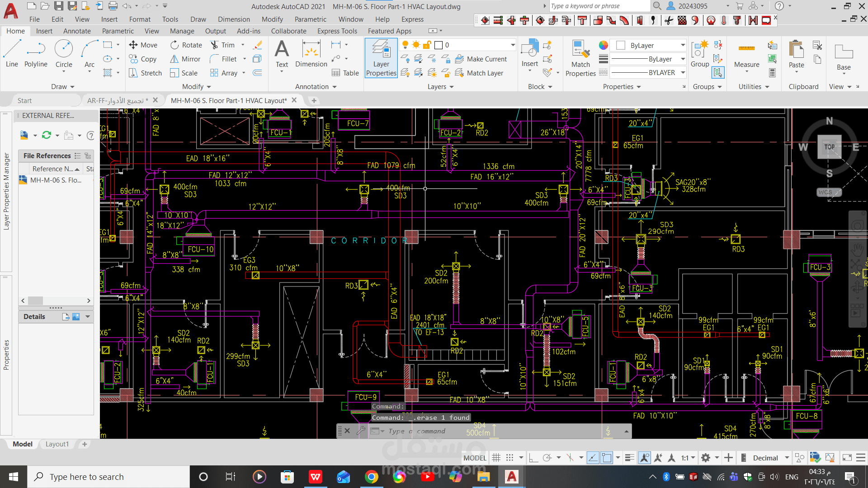Click the TOP face of ViewCube
This screenshot has width=868, height=488.
click(829, 147)
